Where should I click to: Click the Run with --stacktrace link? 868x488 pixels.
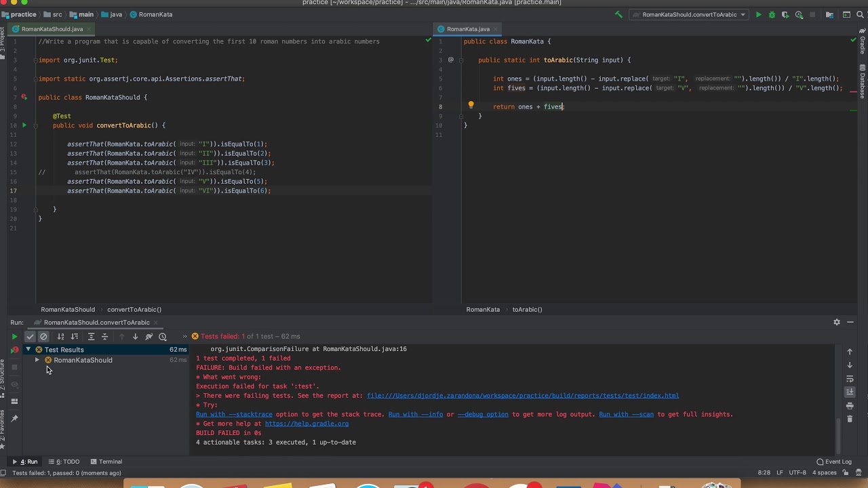point(234,414)
